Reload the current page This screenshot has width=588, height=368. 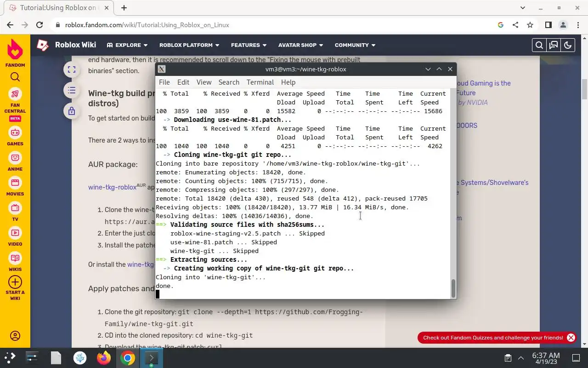pyautogui.click(x=40, y=25)
